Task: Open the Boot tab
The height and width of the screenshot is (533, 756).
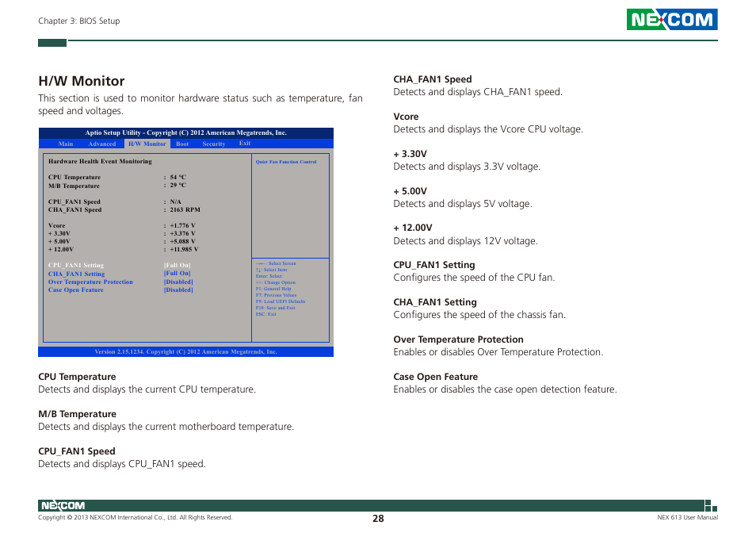Action: 182,144
